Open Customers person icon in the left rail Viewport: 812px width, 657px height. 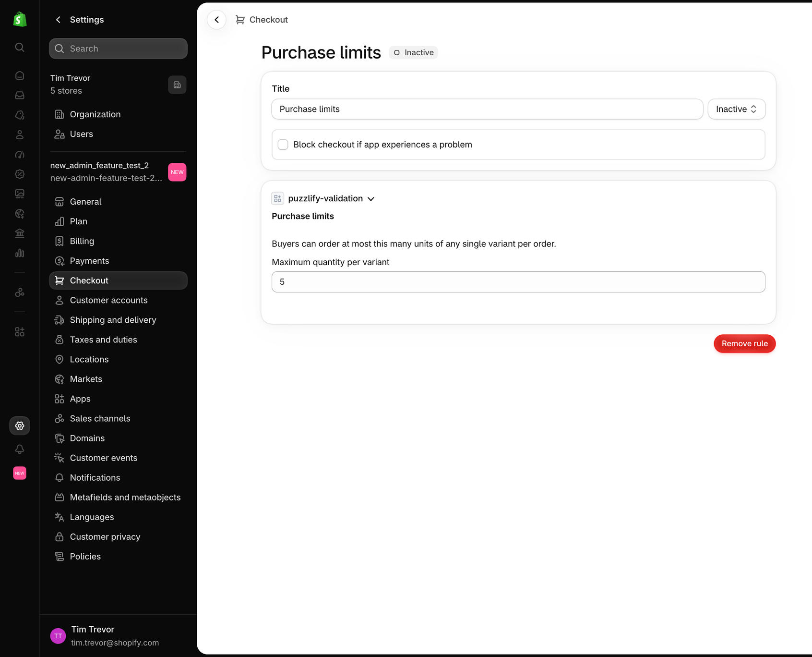pyautogui.click(x=20, y=134)
